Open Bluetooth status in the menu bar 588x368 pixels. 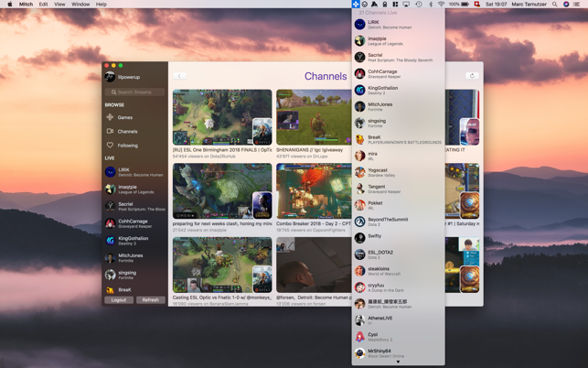pyautogui.click(x=431, y=5)
